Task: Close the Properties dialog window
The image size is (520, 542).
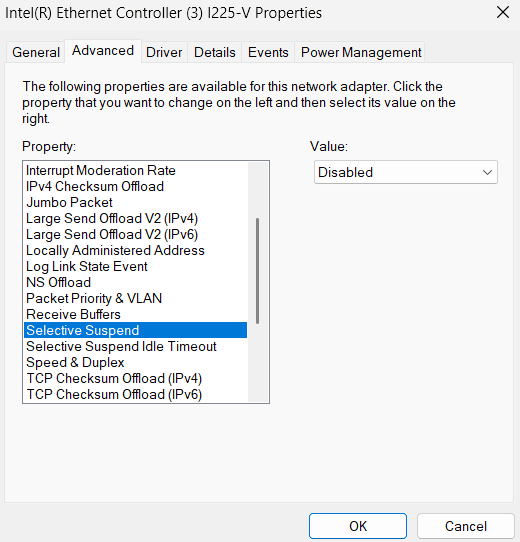Action: 503,13
